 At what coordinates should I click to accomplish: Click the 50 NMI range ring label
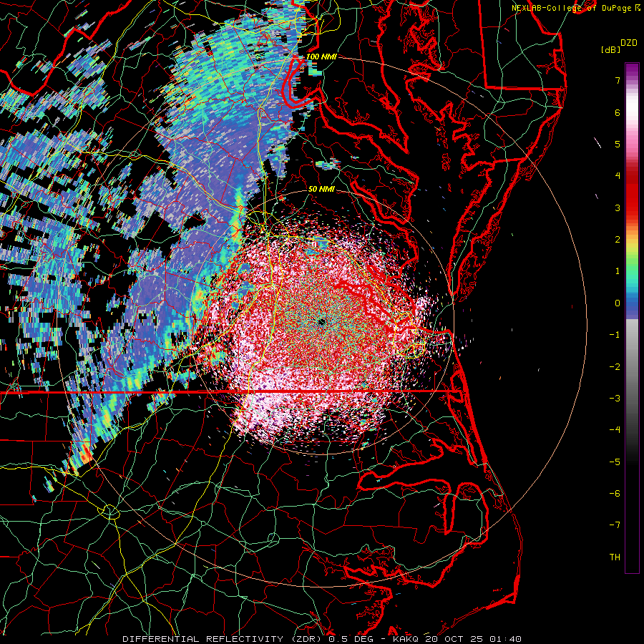(321, 189)
